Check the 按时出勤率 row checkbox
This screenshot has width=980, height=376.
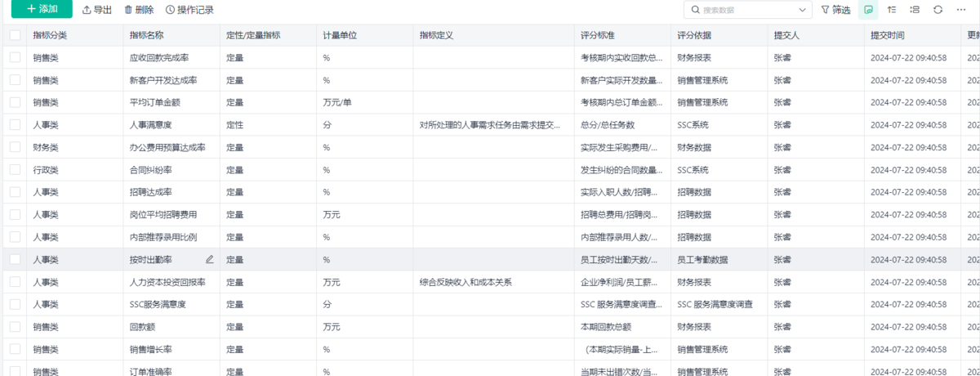pos(15,259)
